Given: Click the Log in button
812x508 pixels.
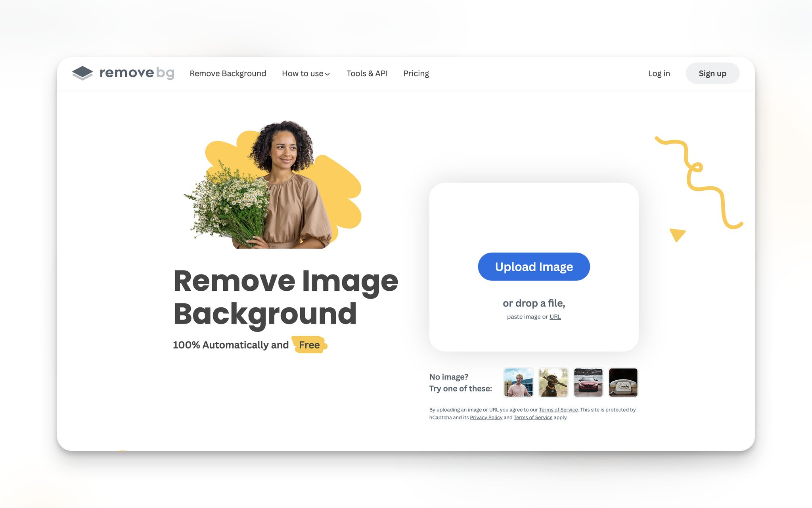Looking at the screenshot, I should pyautogui.click(x=659, y=73).
